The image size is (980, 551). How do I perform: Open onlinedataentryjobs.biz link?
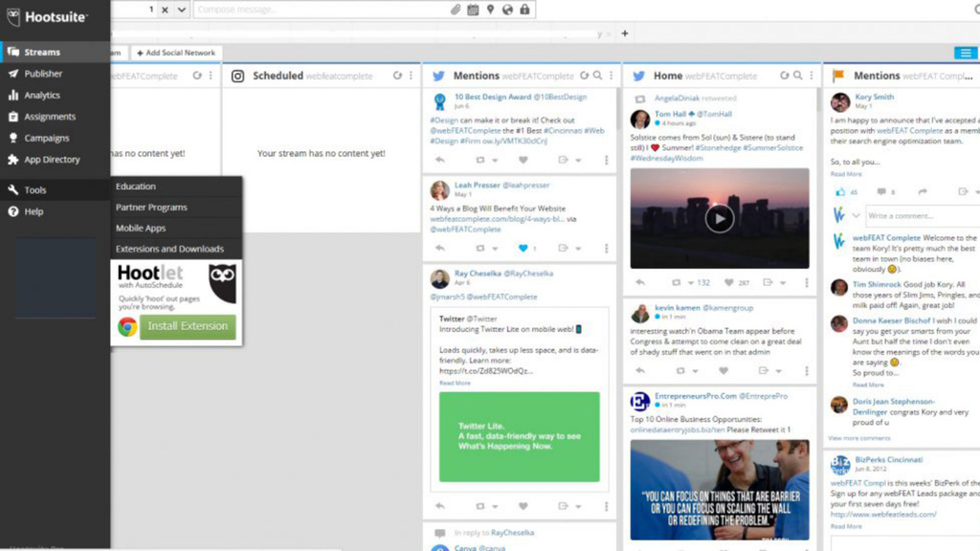(x=678, y=430)
